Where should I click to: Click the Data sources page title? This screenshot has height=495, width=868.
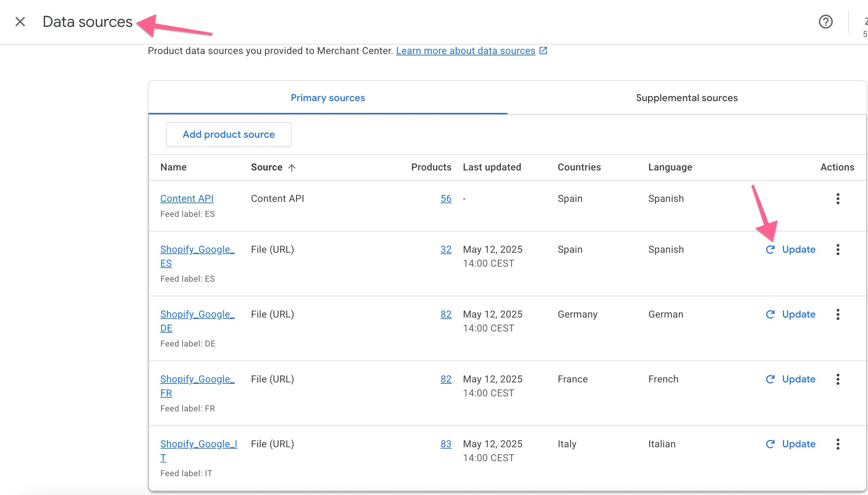[x=87, y=22]
